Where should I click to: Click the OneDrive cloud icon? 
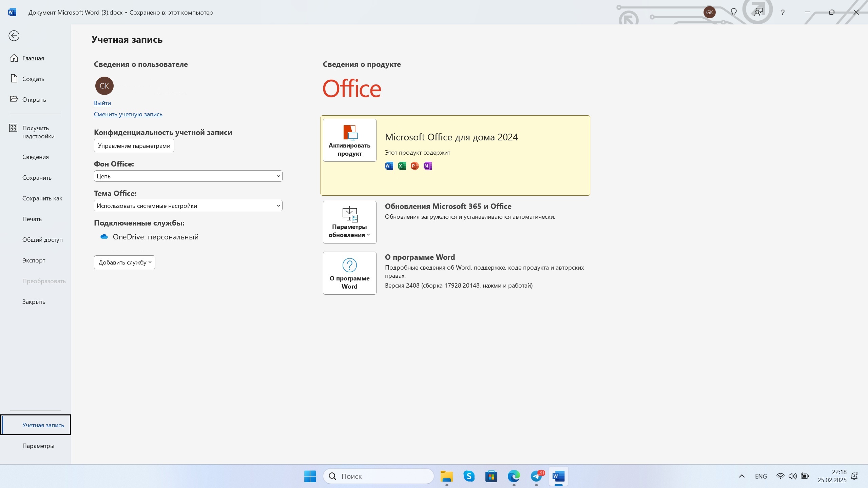click(x=104, y=237)
